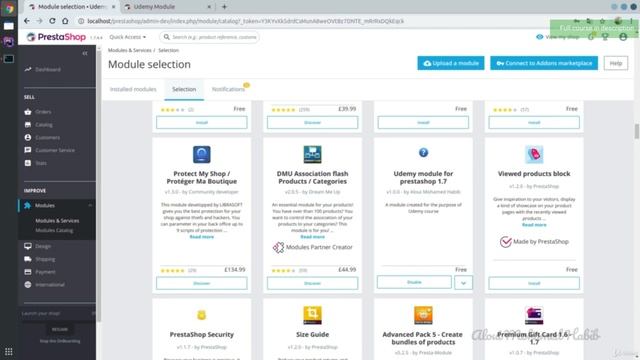The image size is (640, 360).
Task: Open Customers in the sidebar
Action: [x=47, y=138]
